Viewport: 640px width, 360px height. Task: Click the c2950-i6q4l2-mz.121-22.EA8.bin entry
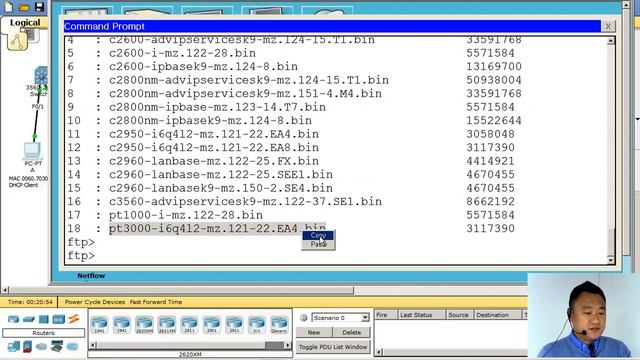[x=214, y=147]
